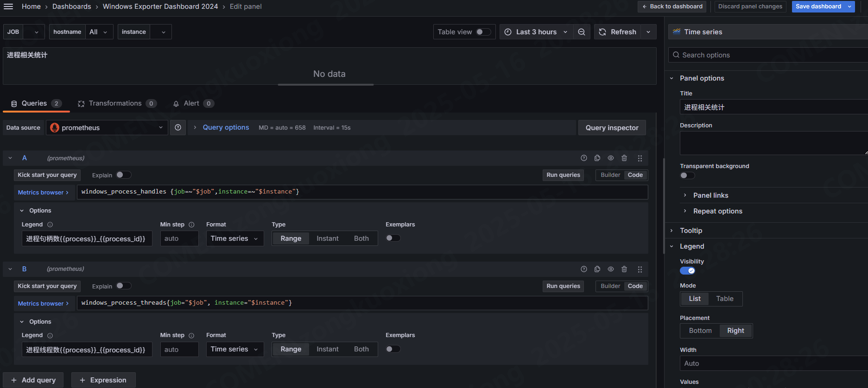Show help for query B
Screen dimensions: 868x388
tap(584, 269)
